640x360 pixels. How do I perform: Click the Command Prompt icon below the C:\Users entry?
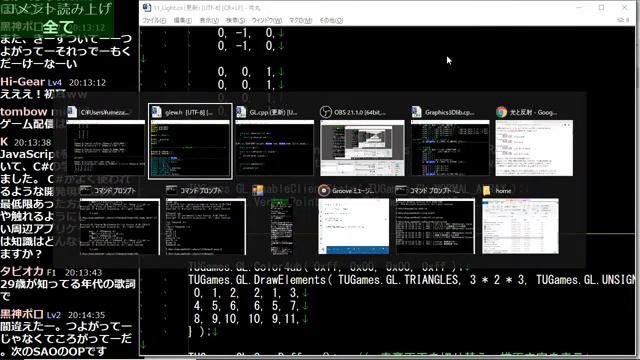click(86, 190)
